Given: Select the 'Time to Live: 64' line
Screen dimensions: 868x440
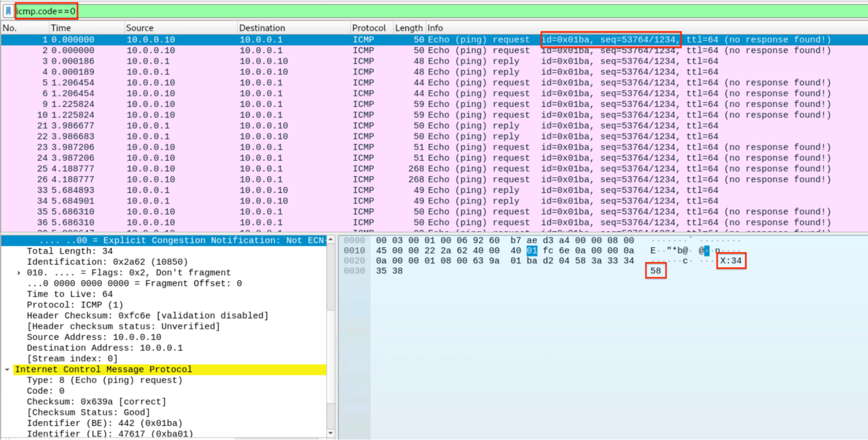Looking at the screenshot, I should (69, 294).
